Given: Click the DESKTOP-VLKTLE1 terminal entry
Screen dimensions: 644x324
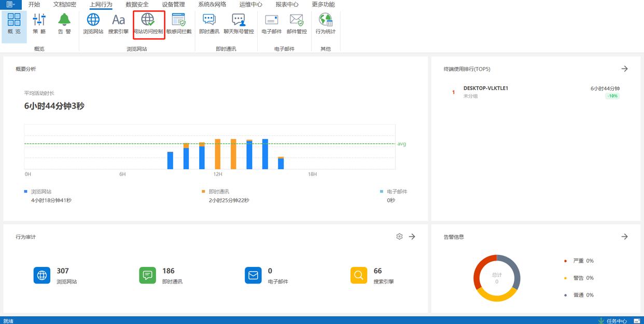Looking at the screenshot, I should 486,88.
